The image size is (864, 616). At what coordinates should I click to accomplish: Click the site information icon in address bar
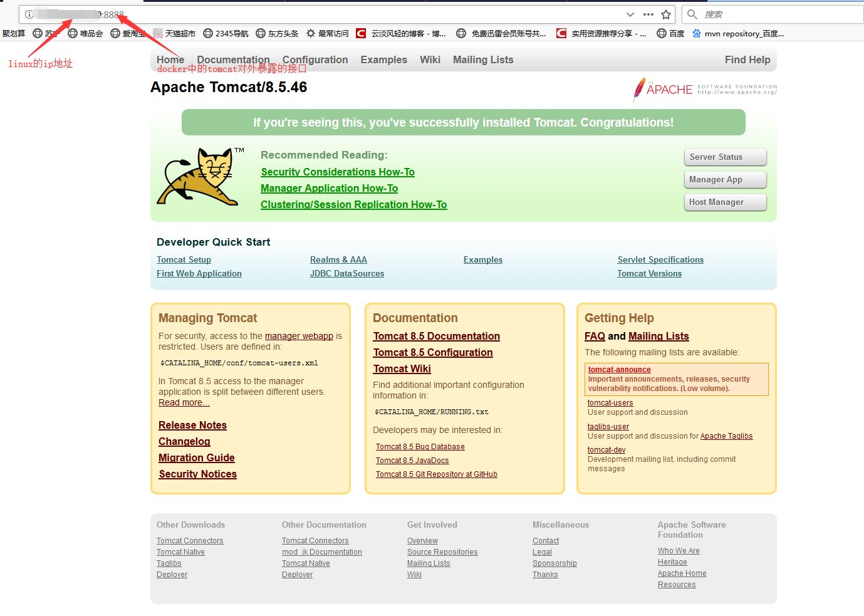[29, 14]
